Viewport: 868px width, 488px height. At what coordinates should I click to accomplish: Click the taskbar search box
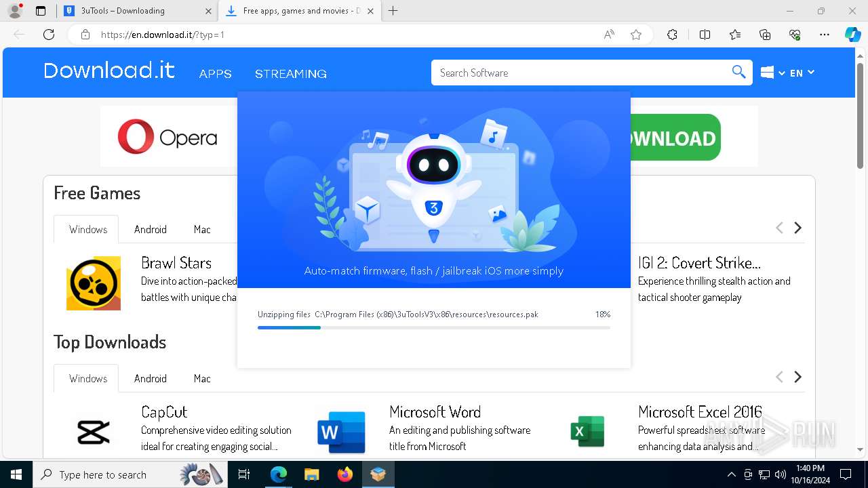(x=129, y=474)
